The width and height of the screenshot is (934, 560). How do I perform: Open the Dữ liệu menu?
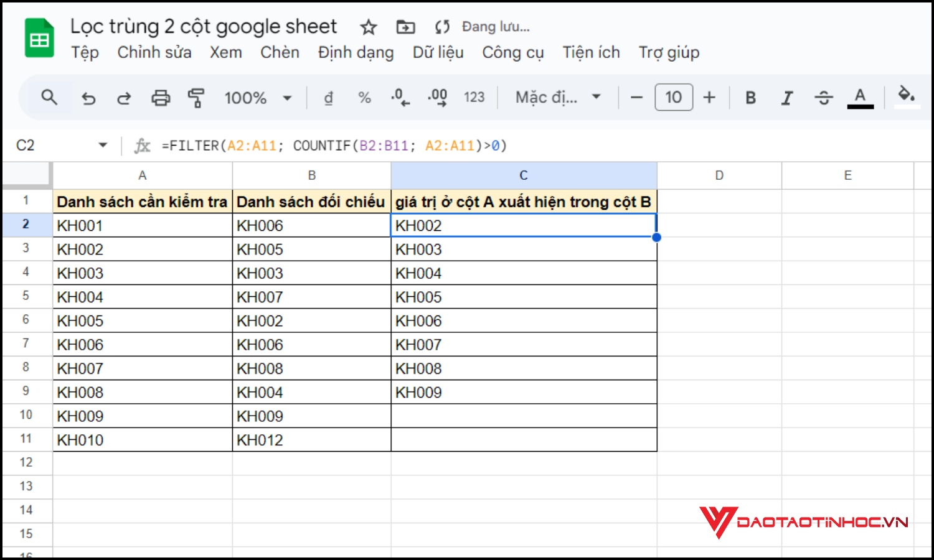438,52
